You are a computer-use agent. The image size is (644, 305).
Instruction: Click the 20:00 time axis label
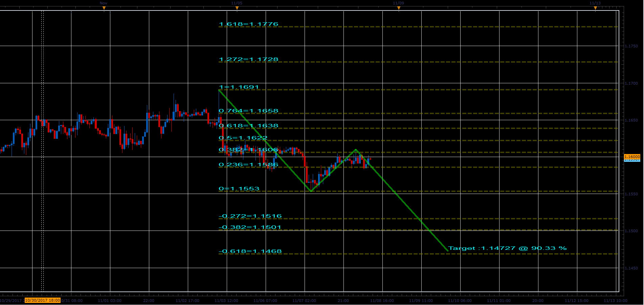pyautogui.click(x=538, y=301)
